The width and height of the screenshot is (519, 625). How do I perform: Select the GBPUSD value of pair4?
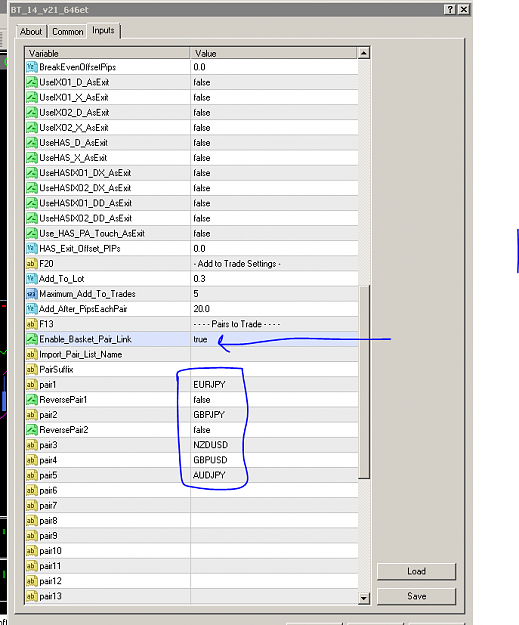point(210,460)
